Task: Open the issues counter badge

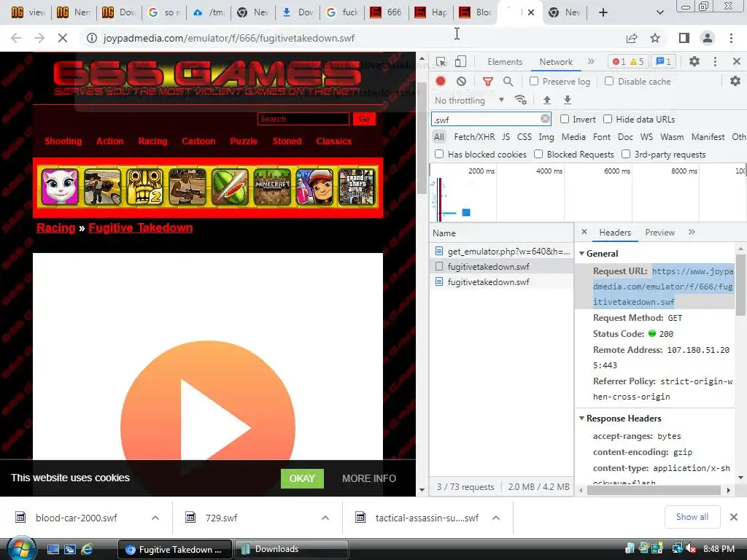Action: pyautogui.click(x=664, y=61)
